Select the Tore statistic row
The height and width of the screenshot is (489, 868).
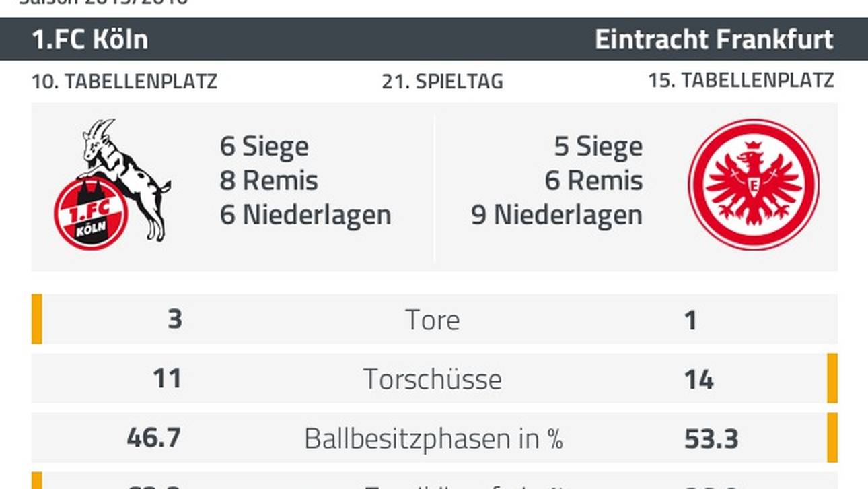[x=435, y=319]
